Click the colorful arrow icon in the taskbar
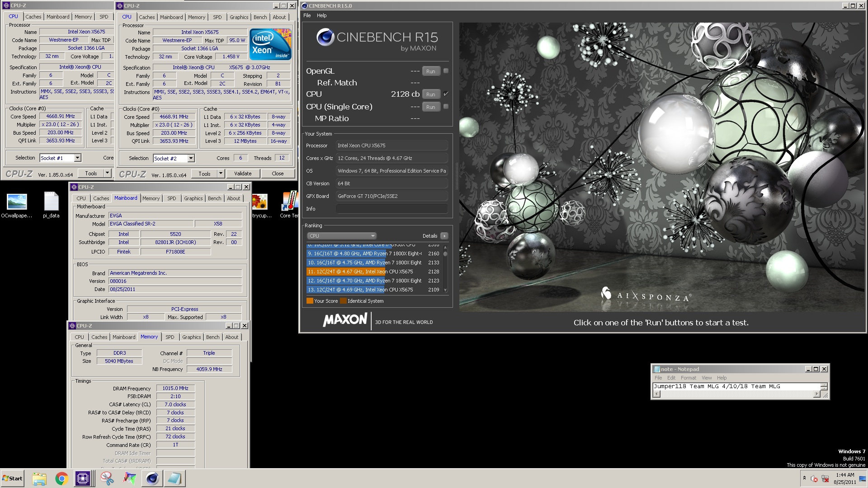 click(130, 479)
